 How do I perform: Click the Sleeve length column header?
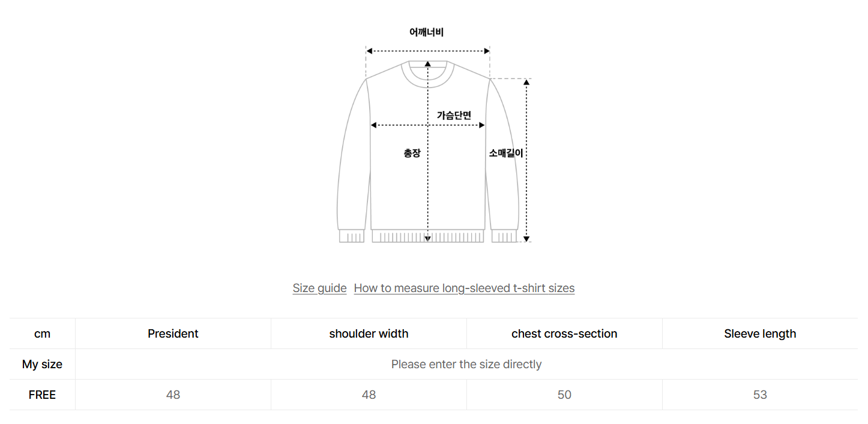tap(760, 334)
